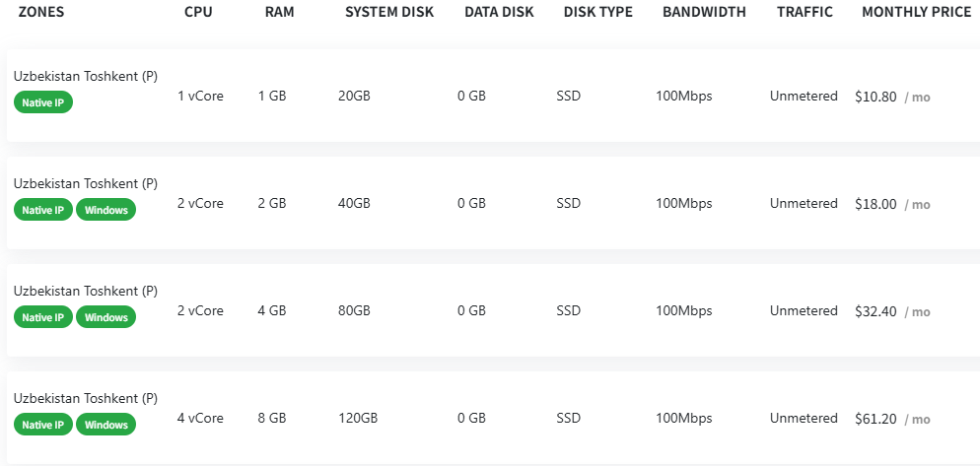Sort by the CPU column header

197,12
